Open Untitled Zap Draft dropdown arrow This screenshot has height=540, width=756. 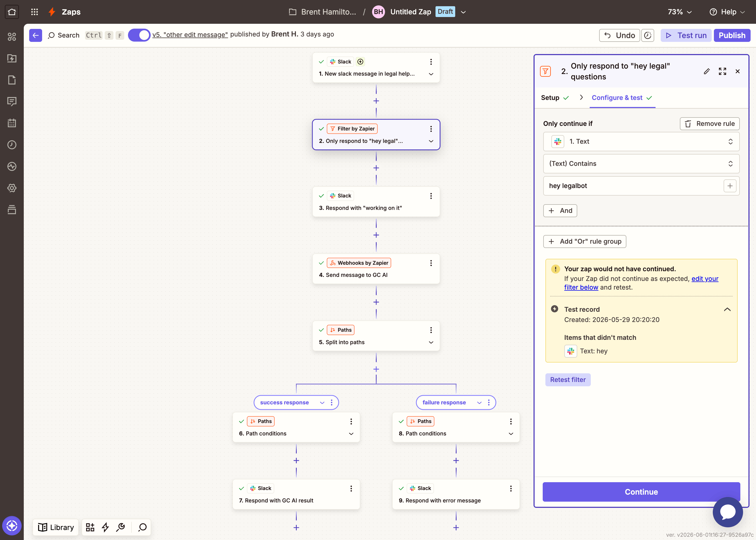click(463, 12)
